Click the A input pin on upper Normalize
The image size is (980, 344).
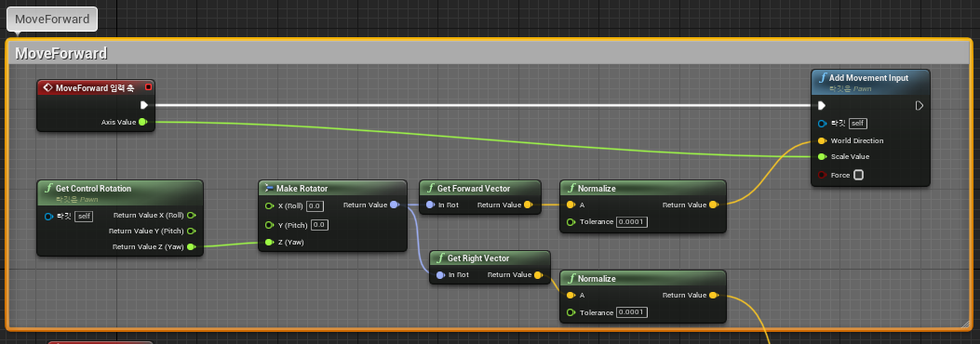(x=571, y=205)
